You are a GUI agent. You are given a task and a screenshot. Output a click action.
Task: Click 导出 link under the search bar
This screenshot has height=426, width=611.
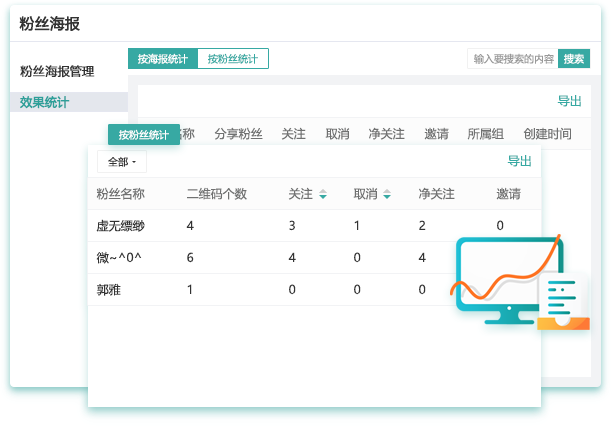click(x=569, y=101)
